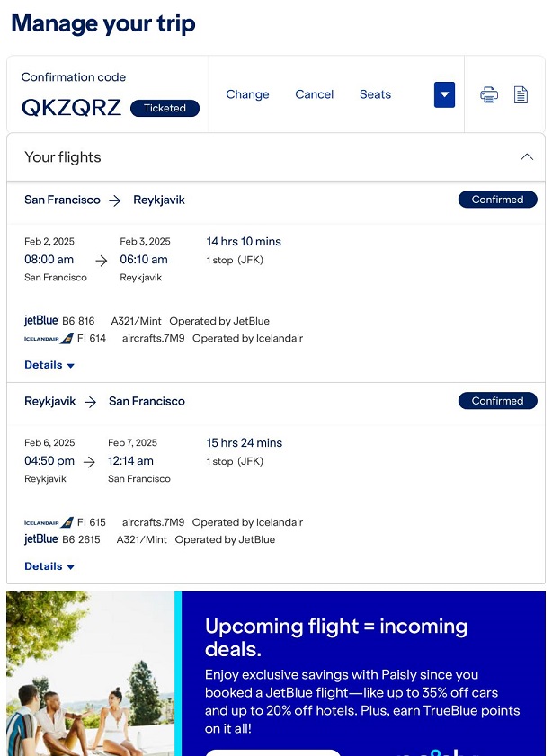Image resolution: width=552 pixels, height=756 pixels.
Task: Click the Ticketed status badge
Action: [x=165, y=108]
